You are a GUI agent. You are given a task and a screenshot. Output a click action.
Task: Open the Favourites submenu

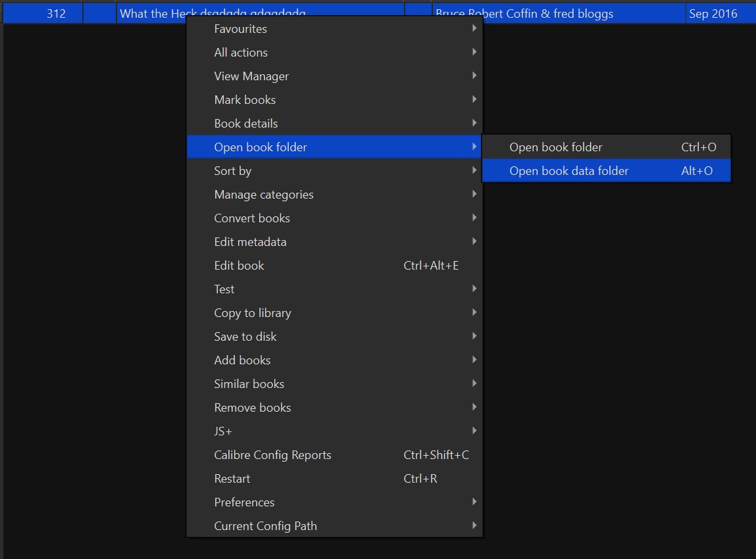click(x=241, y=29)
